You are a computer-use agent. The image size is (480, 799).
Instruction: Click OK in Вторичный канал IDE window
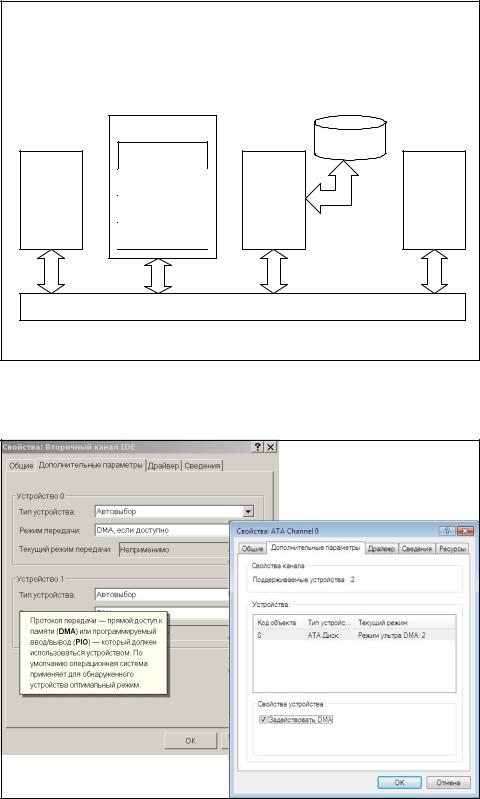[x=190, y=741]
